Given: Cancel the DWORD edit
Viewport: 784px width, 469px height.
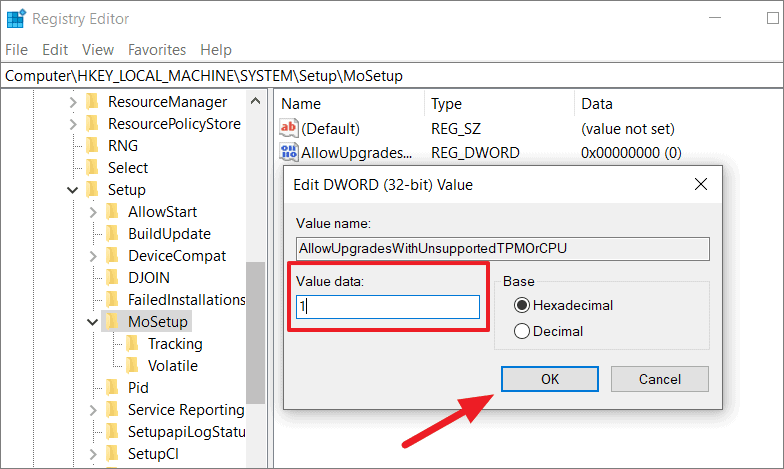Looking at the screenshot, I should tap(660, 379).
